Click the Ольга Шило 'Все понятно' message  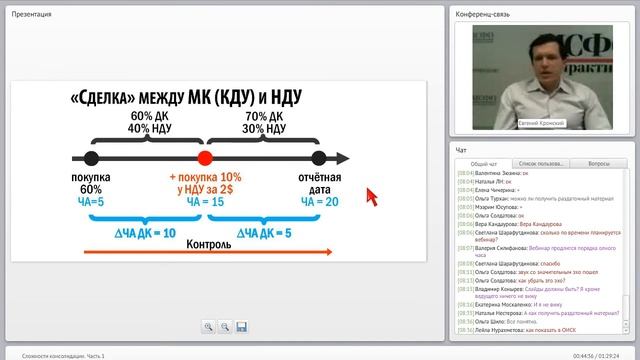coord(498,322)
